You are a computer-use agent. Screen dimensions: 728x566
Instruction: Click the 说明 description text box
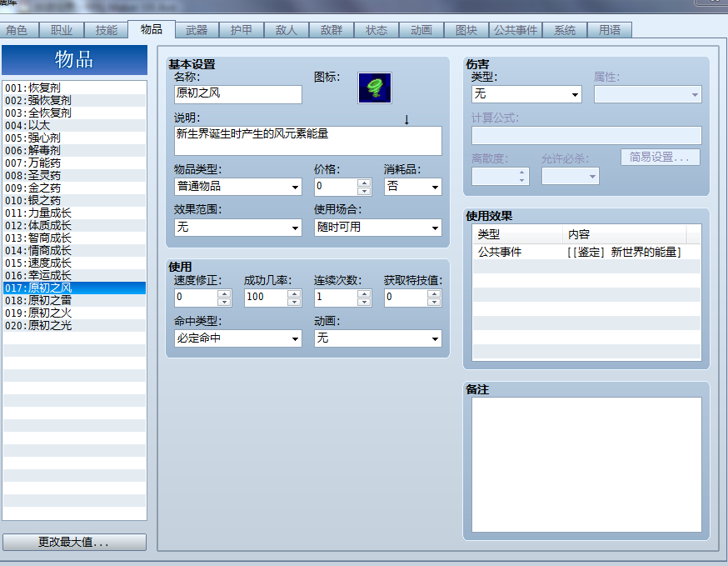click(x=308, y=141)
